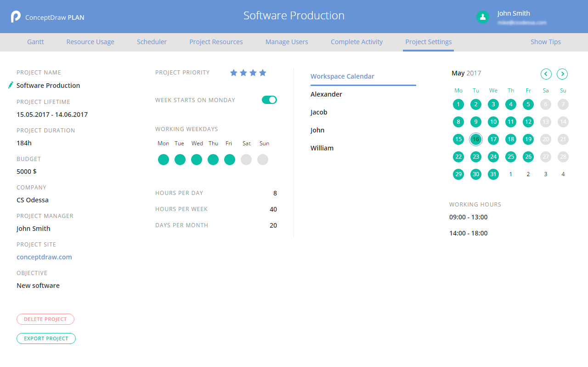Set project priority to first star
Viewport: 588px width, 367px height.
tap(234, 73)
